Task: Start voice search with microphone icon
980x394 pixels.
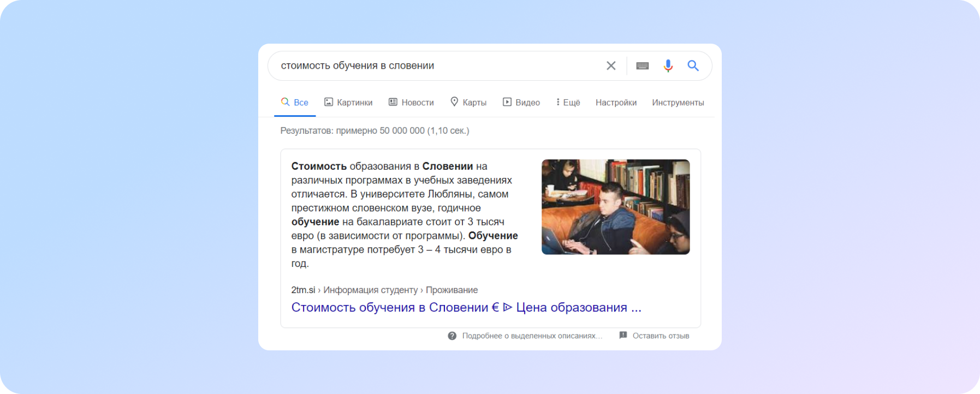Action: tap(668, 65)
